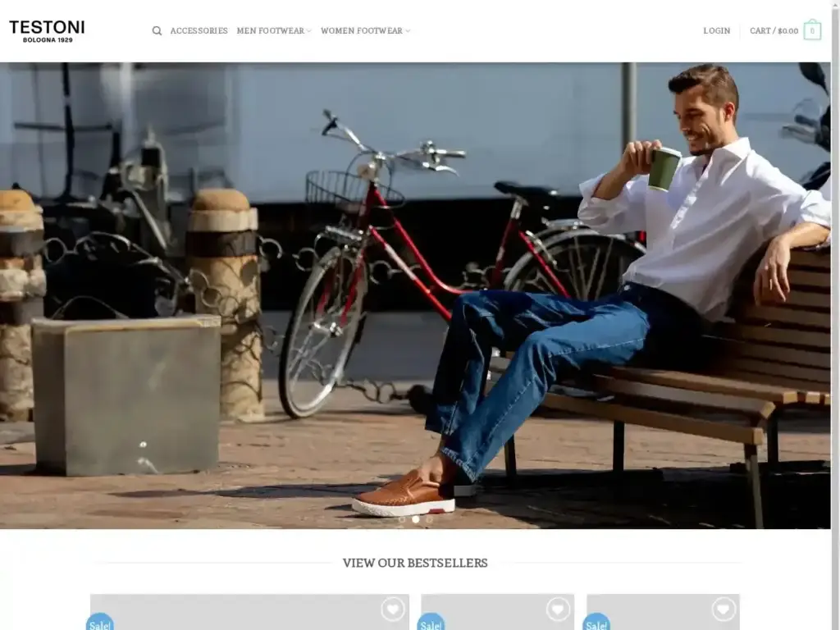This screenshot has width=840, height=630.
Task: Click the search magnifier icon
Action: 157,31
